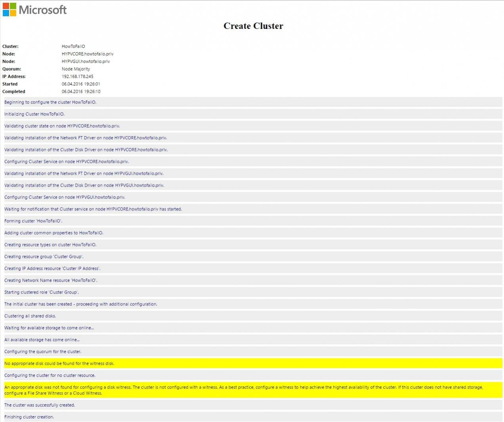Image resolution: width=504 pixels, height=422 pixels.
Task: Click Cluster Disk Driver validation row for HYPVGUI
Action: point(253,185)
